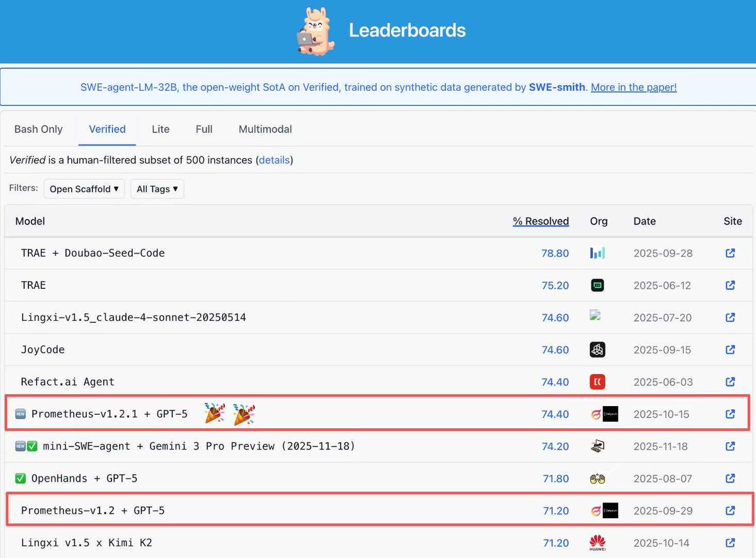The height and width of the screenshot is (558, 756).
Task: Follow the 'More in the paper!' link
Action: tap(634, 87)
